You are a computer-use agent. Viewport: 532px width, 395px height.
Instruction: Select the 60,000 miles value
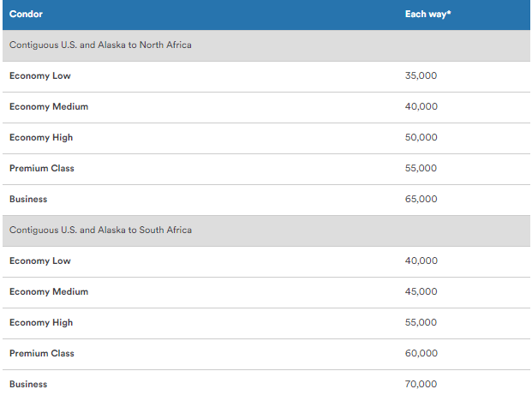pyautogui.click(x=421, y=353)
